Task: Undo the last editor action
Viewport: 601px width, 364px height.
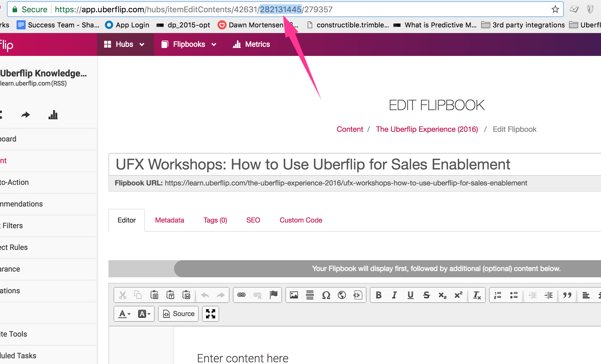Action: [x=205, y=295]
